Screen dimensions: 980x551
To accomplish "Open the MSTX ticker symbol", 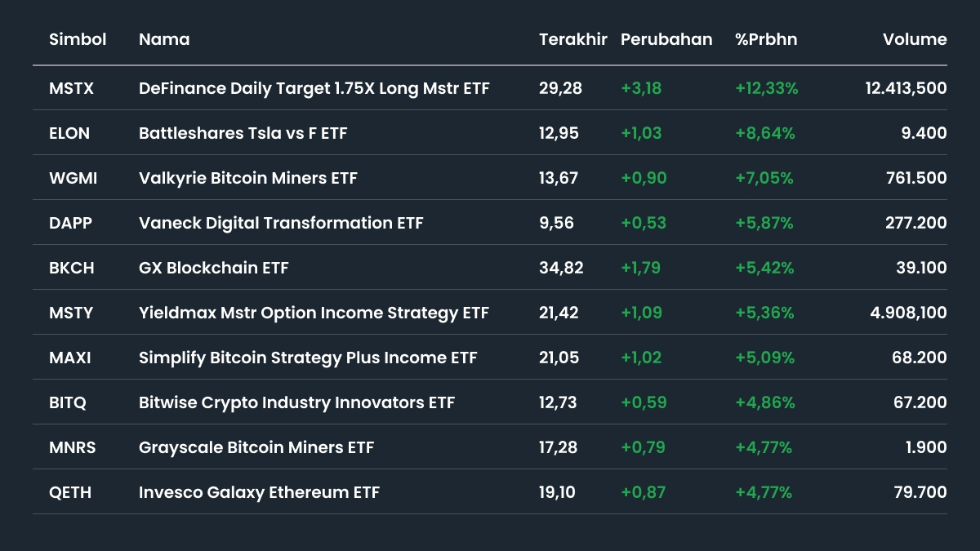I will pyautogui.click(x=71, y=88).
